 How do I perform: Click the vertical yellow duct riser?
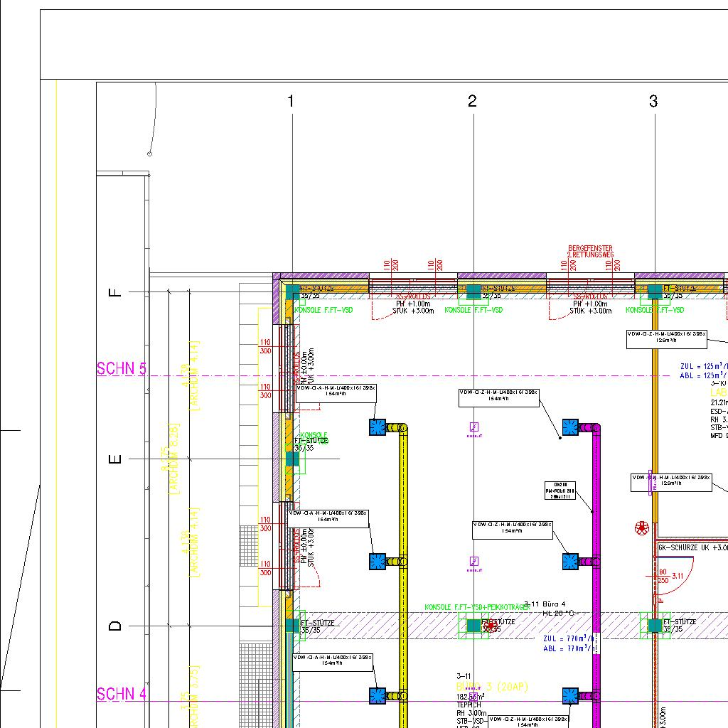click(404, 576)
